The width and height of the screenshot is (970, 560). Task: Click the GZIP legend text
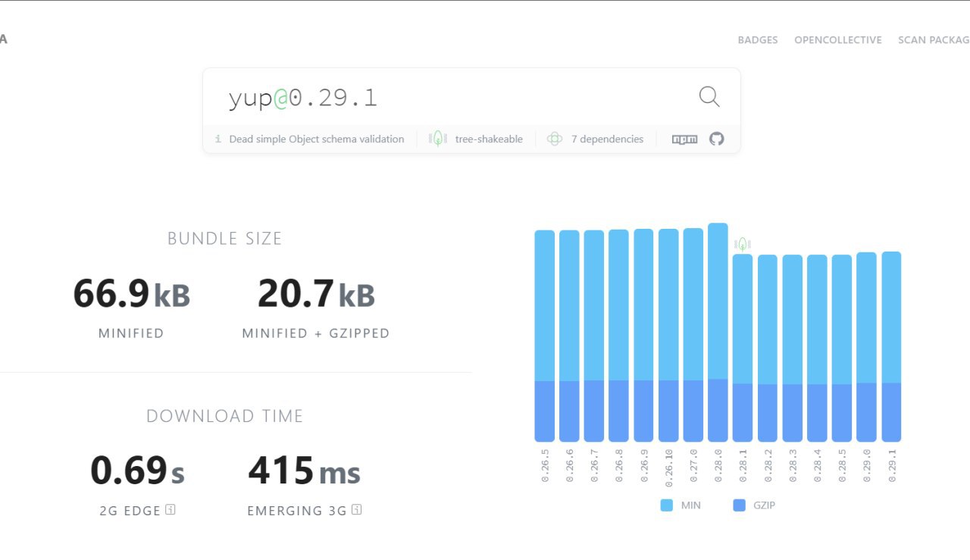765,505
